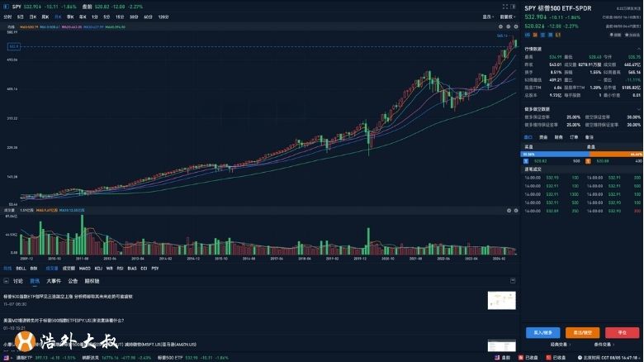
Task: Click the 532.8 price label box on the chart axis
Action: tap(13, 46)
